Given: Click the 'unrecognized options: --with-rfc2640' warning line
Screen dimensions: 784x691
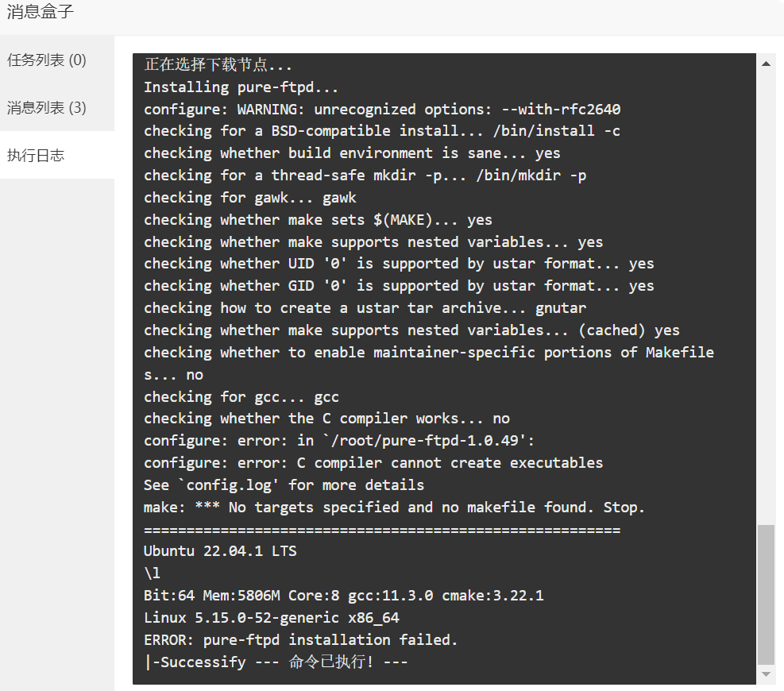Looking at the screenshot, I should (382, 109).
